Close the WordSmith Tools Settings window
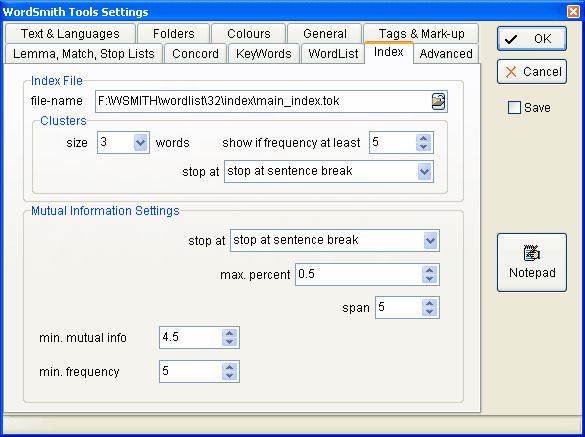The width and height of the screenshot is (585, 437). [x=573, y=12]
